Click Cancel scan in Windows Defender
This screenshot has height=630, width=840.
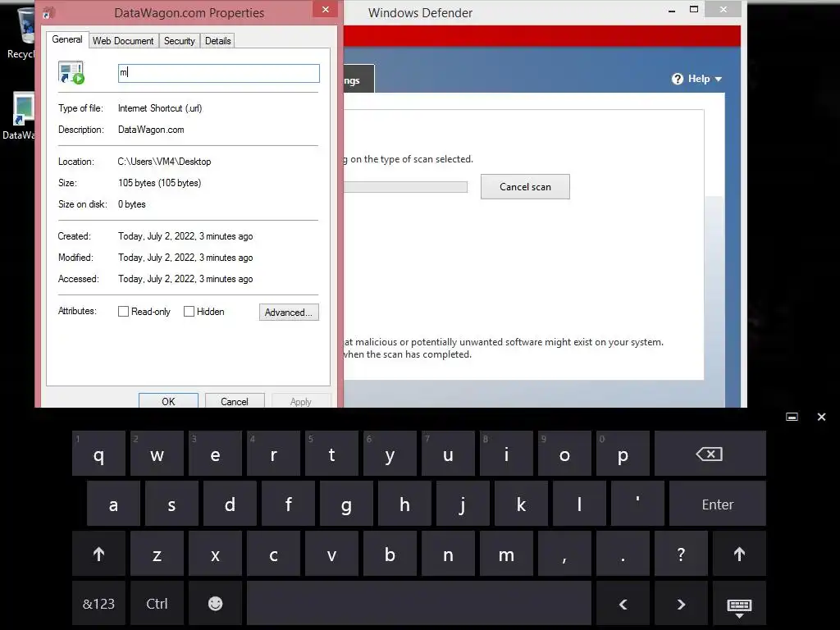pos(525,186)
